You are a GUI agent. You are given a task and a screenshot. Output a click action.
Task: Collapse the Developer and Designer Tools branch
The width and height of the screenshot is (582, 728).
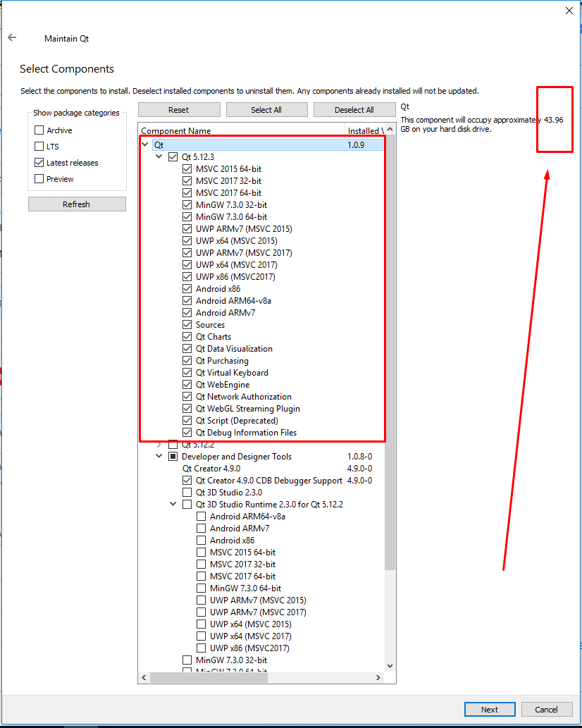tap(159, 456)
